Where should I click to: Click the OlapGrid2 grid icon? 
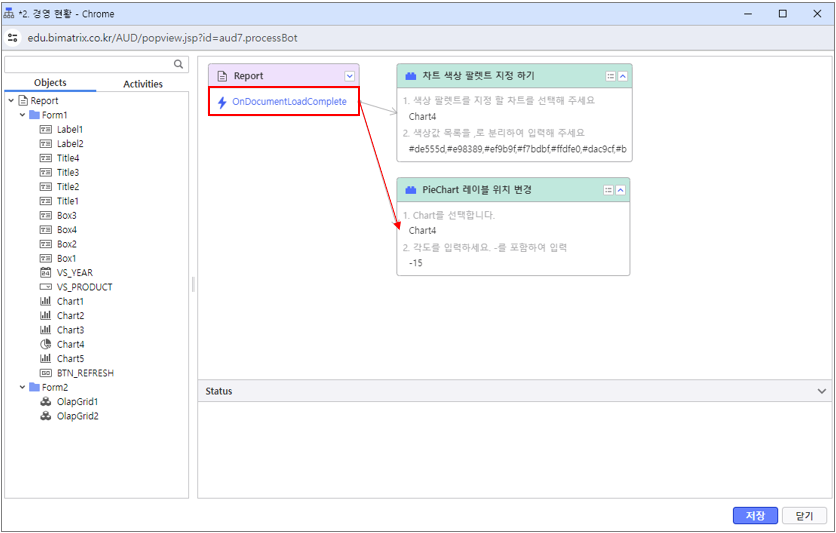point(46,416)
